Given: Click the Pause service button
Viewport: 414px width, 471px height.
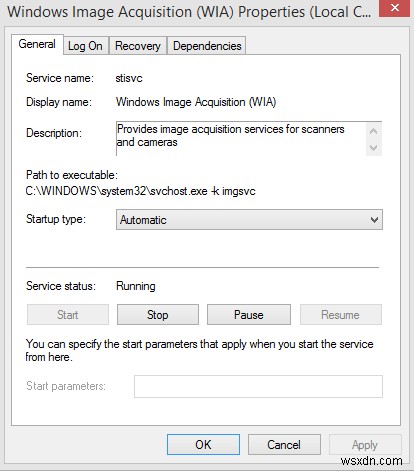Looking at the screenshot, I should click(249, 315).
